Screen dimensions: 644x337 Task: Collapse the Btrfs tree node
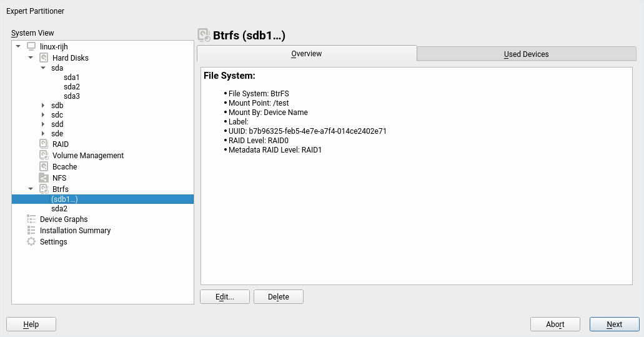31,189
